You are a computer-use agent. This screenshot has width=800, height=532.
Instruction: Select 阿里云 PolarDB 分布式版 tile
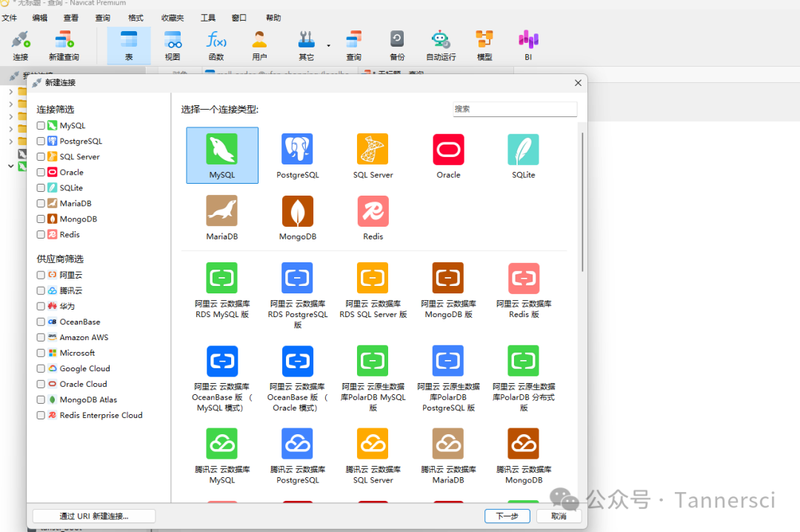tap(524, 379)
